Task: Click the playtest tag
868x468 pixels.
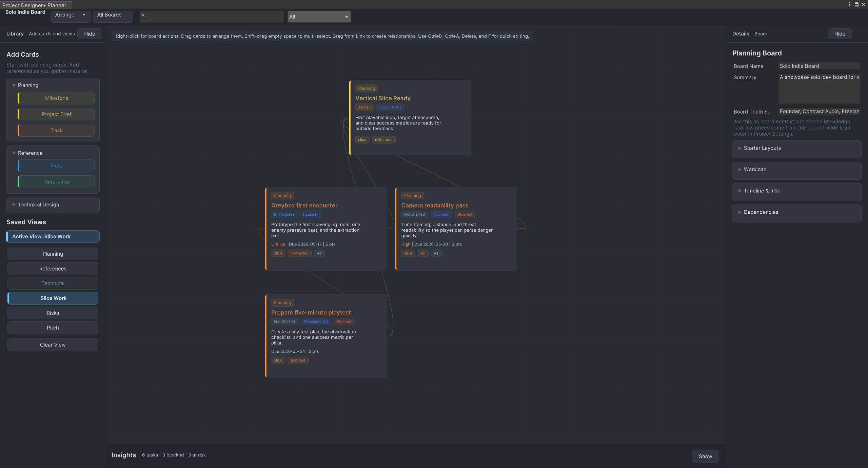Action: [x=298, y=360]
